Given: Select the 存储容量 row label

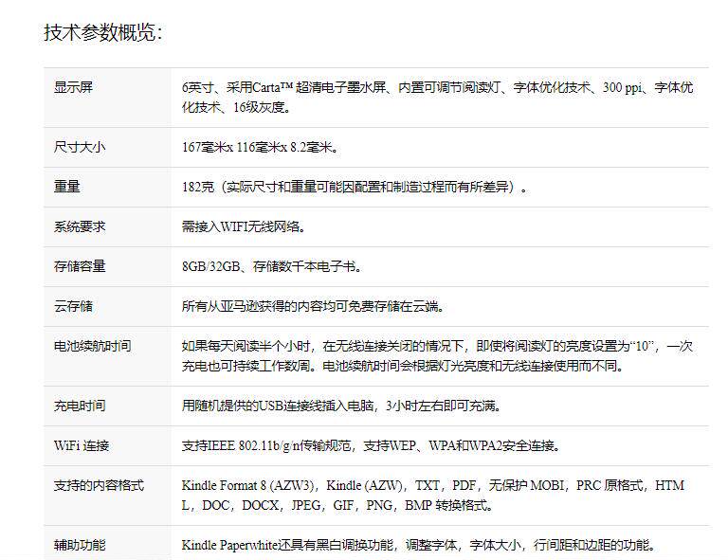Looking at the screenshot, I should 80,266.
